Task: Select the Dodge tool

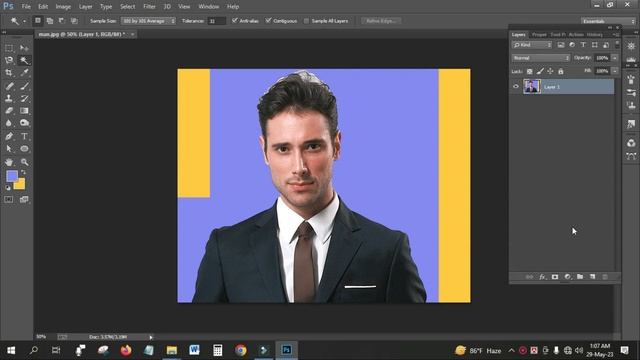Action: pyautogui.click(x=24, y=123)
